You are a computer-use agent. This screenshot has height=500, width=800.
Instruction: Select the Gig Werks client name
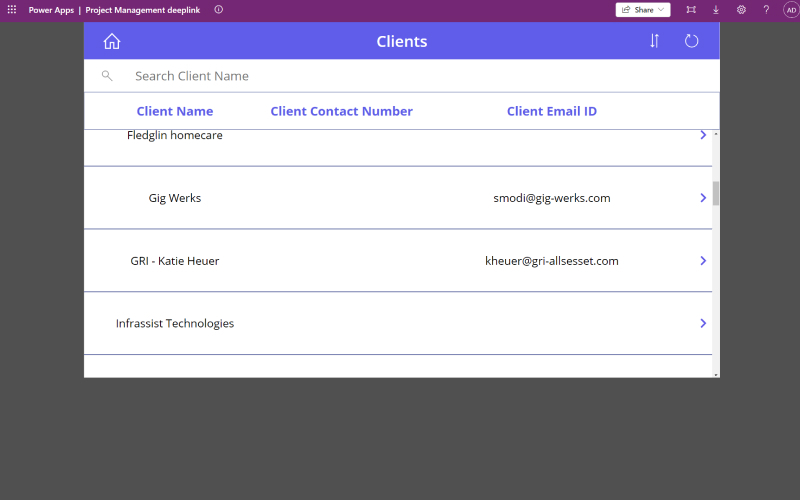coord(174,198)
